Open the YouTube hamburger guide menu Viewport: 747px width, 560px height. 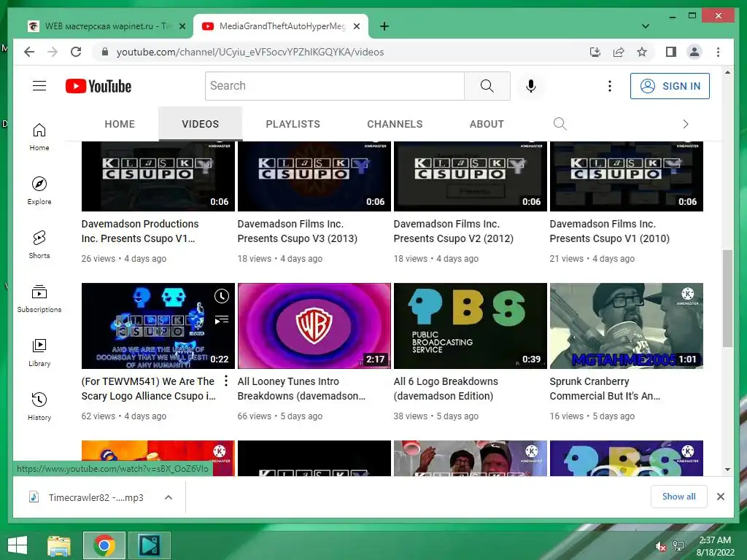coord(39,86)
